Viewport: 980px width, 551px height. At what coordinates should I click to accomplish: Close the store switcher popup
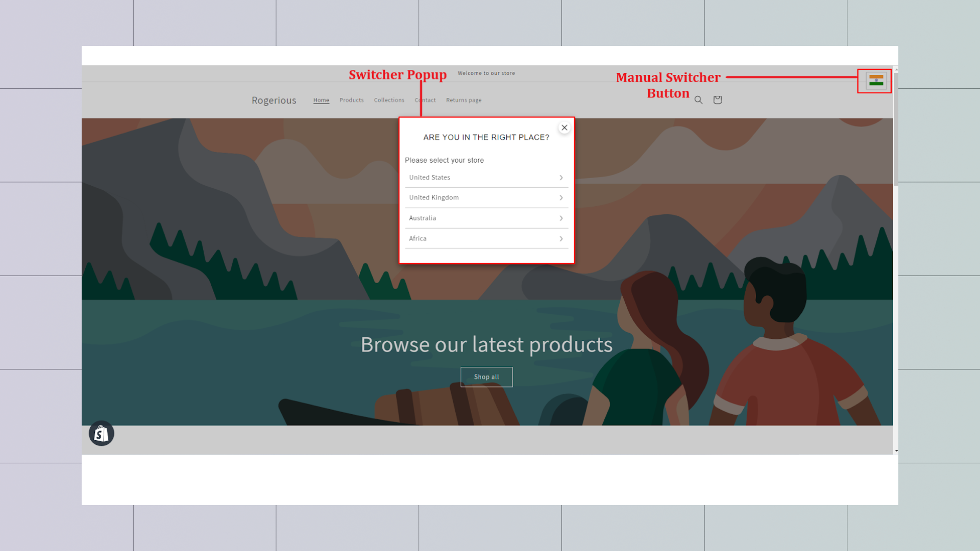pyautogui.click(x=564, y=128)
